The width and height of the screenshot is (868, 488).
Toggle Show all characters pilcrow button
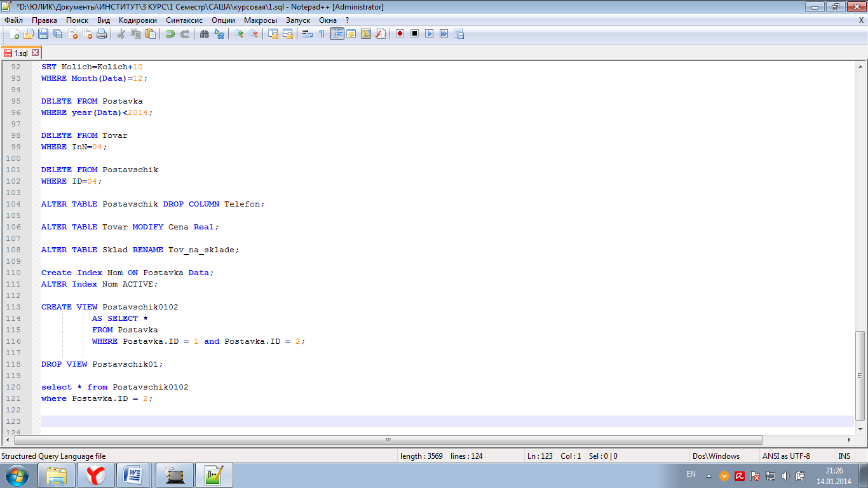(322, 34)
